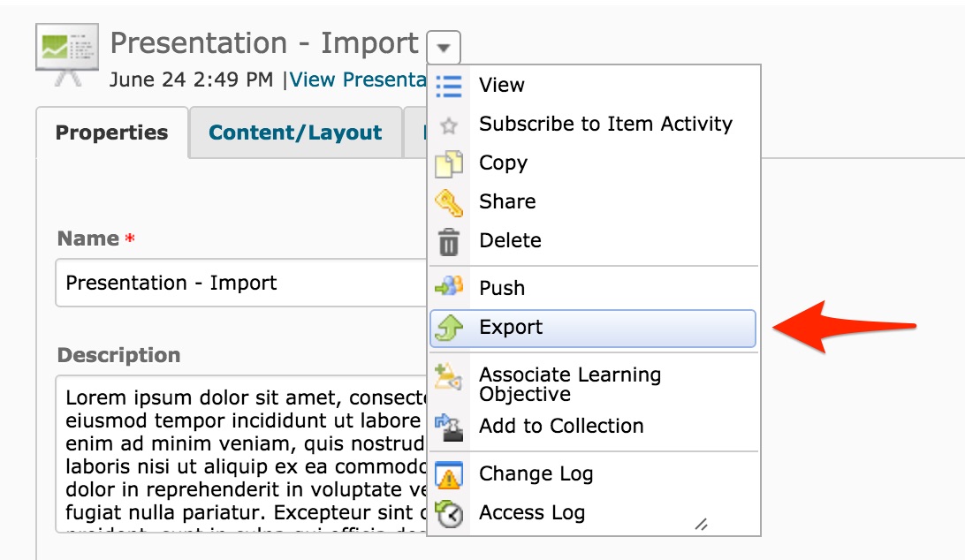The height and width of the screenshot is (560, 965).
Task: Switch to the Content/Layout tab
Action: 295,132
